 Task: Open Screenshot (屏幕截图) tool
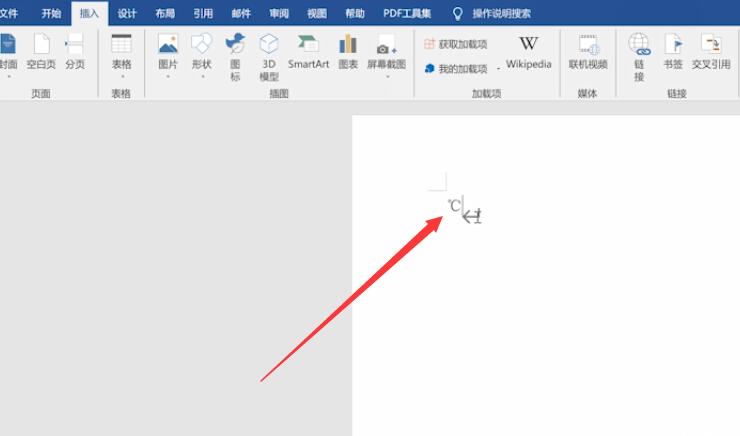387,52
